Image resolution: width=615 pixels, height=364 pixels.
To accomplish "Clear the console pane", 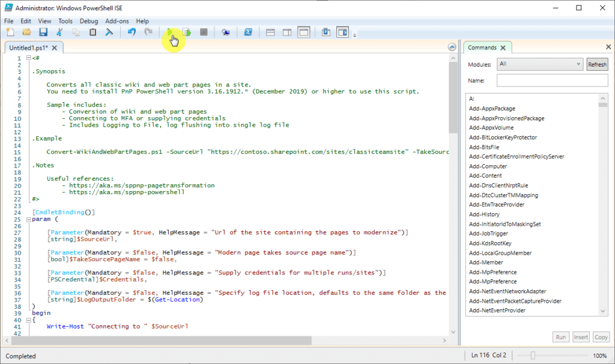I will click(x=109, y=32).
